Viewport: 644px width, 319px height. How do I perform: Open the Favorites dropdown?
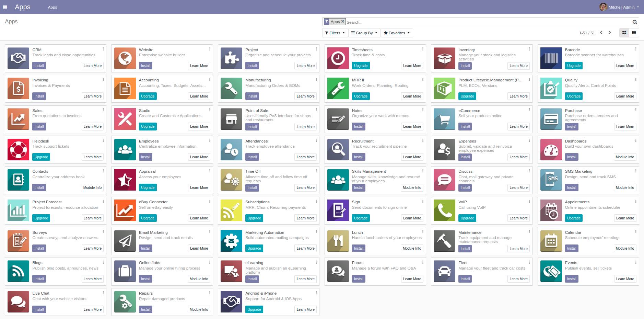click(397, 33)
